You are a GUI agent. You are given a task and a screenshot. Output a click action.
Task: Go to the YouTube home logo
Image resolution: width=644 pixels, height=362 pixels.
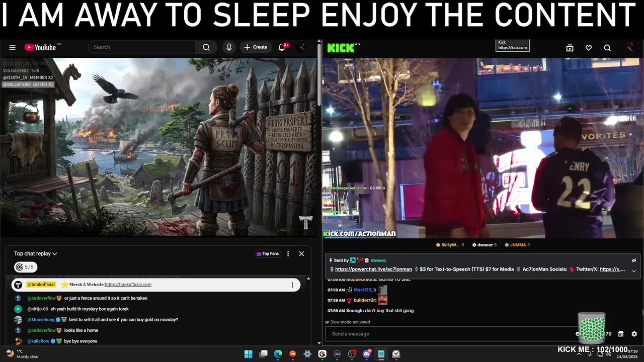click(x=40, y=47)
